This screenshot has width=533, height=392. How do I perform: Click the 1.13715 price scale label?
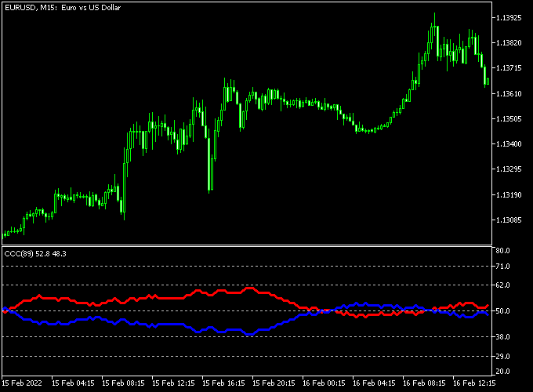tap(509, 68)
